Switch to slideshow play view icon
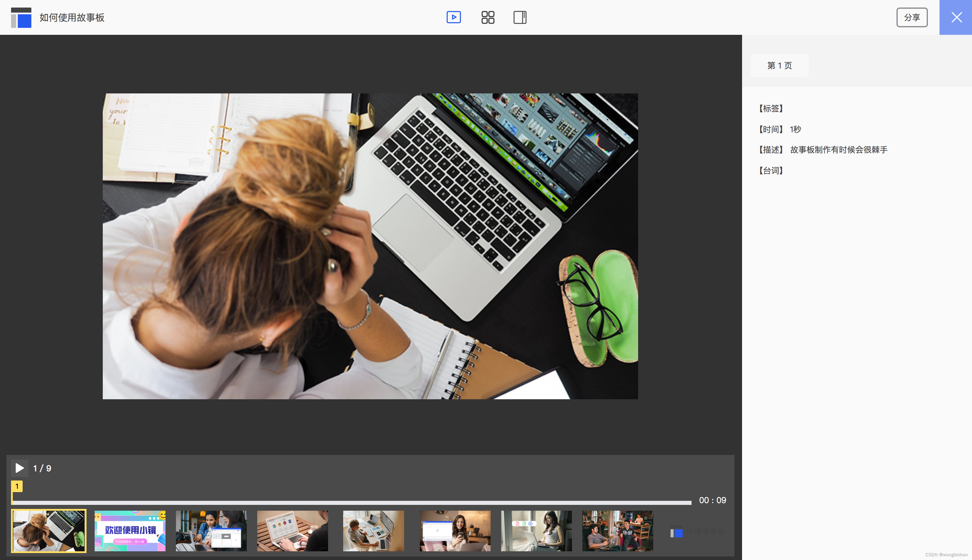 454,17
